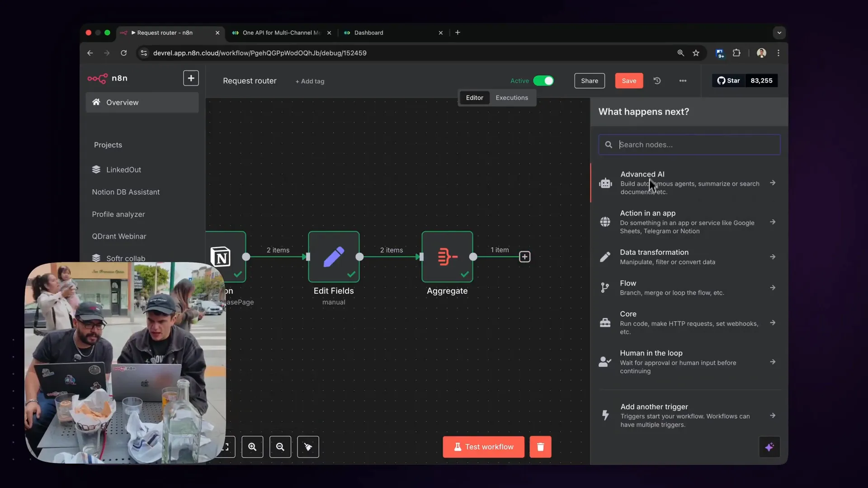The height and width of the screenshot is (488, 868).
Task: Save the workflow
Action: click(x=629, y=81)
